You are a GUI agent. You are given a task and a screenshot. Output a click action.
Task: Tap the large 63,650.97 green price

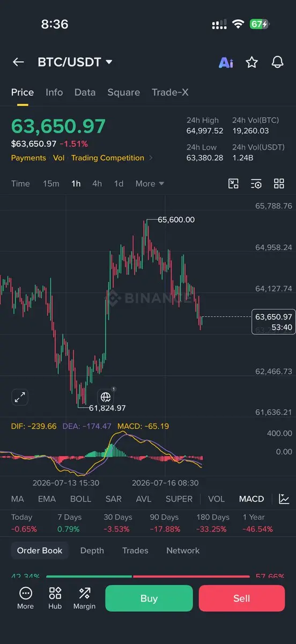[58, 126]
